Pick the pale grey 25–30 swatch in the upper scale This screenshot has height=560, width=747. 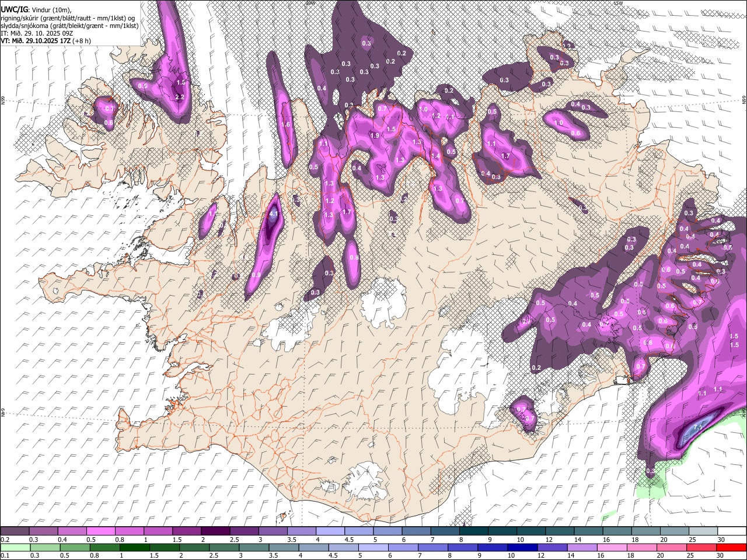click(x=703, y=531)
